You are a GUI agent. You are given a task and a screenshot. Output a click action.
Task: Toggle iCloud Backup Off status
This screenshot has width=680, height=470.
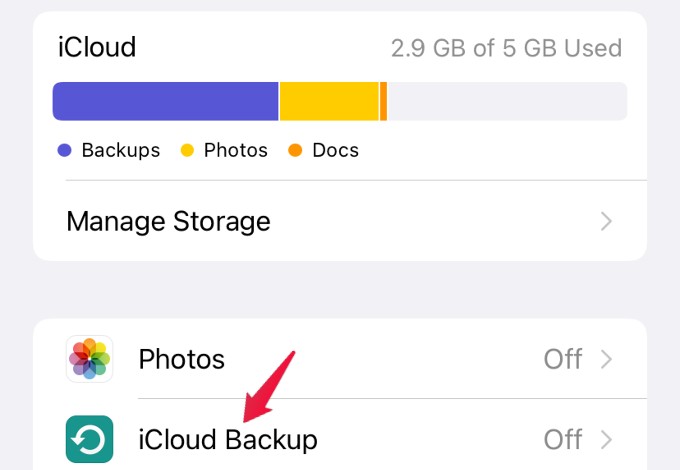pos(563,439)
